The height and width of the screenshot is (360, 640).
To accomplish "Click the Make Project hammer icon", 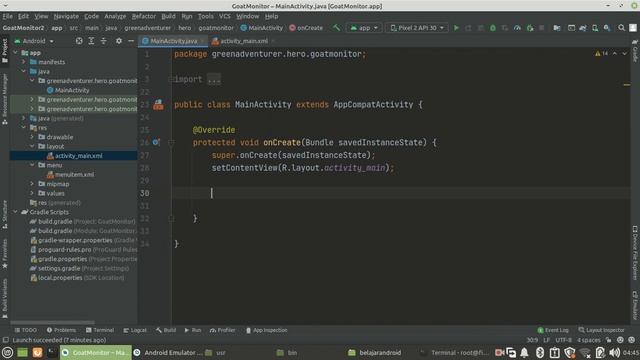I will pos(336,28).
